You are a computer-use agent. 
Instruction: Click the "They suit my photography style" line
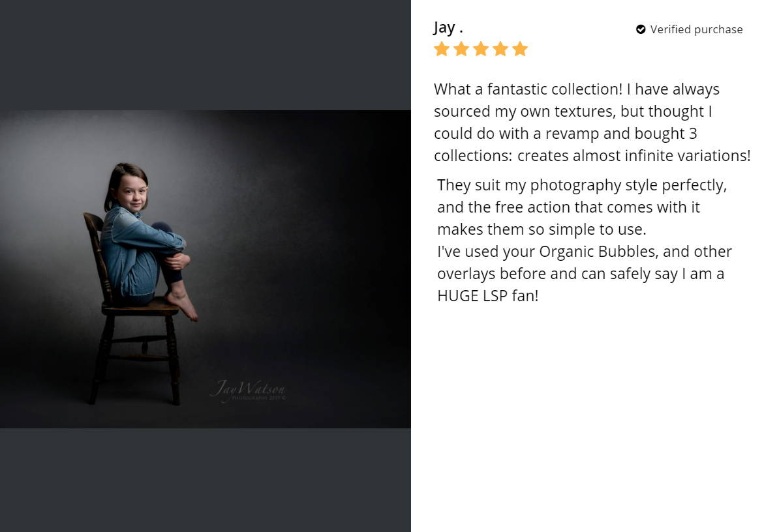pyautogui.click(x=582, y=185)
